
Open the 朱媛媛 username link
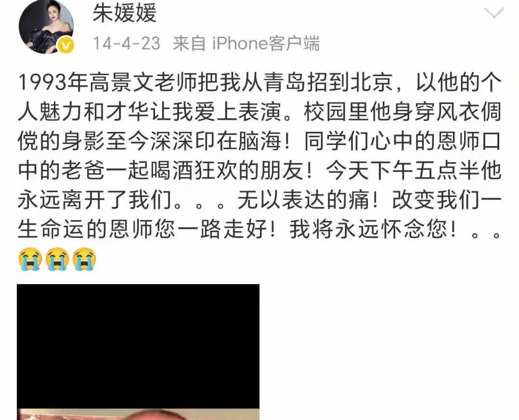[x=124, y=13]
